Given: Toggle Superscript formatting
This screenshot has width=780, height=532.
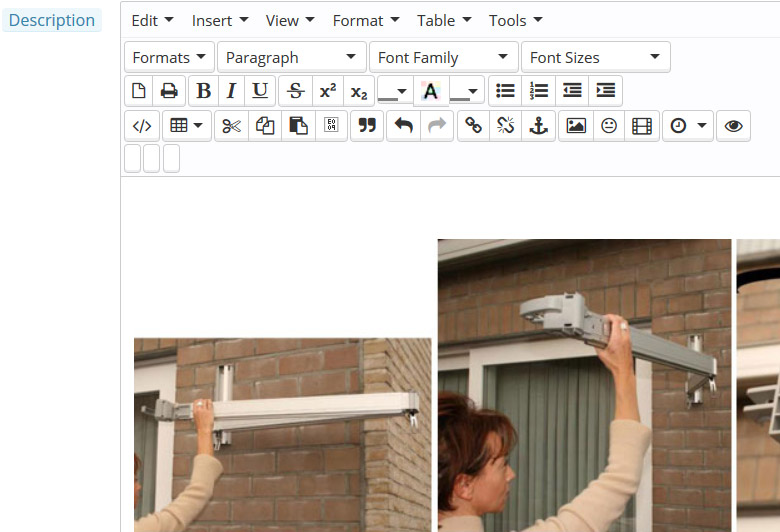Looking at the screenshot, I should 328,91.
